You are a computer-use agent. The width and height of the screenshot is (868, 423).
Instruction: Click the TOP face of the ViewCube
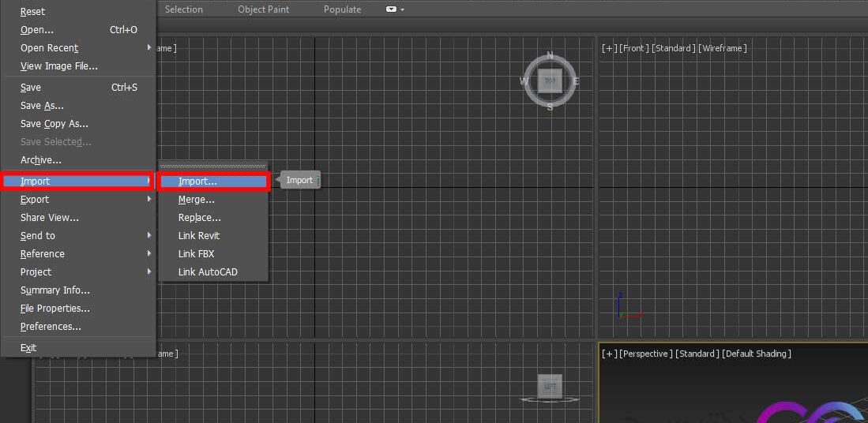point(550,81)
